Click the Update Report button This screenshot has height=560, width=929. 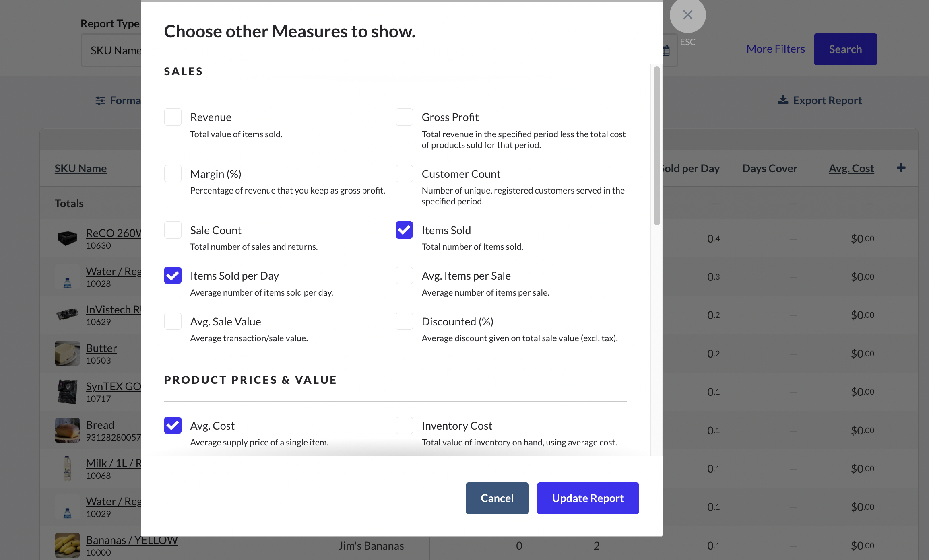(x=588, y=498)
